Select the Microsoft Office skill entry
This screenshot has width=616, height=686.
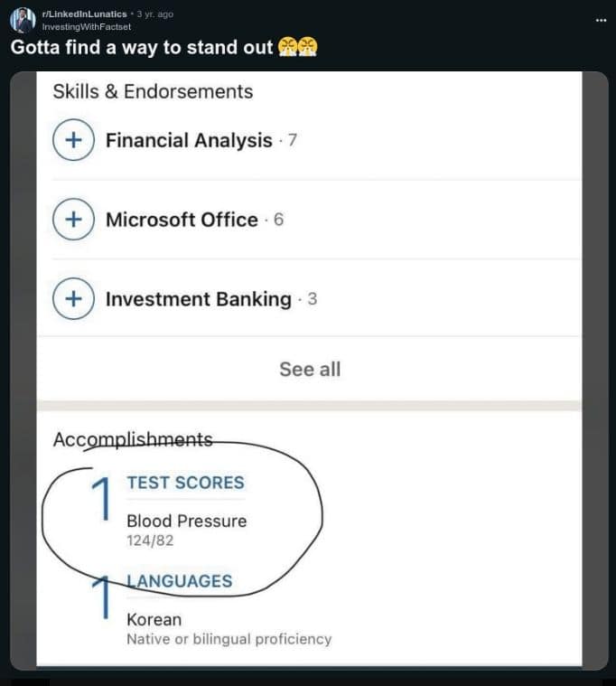click(x=182, y=220)
